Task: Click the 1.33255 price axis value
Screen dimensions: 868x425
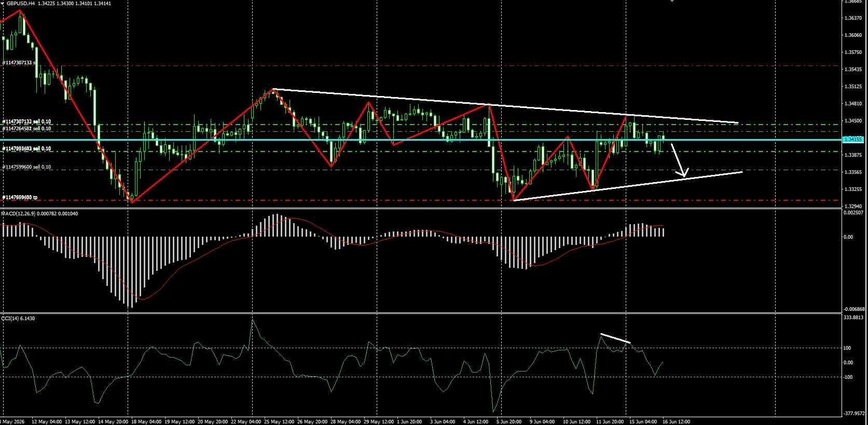Action: tap(853, 189)
